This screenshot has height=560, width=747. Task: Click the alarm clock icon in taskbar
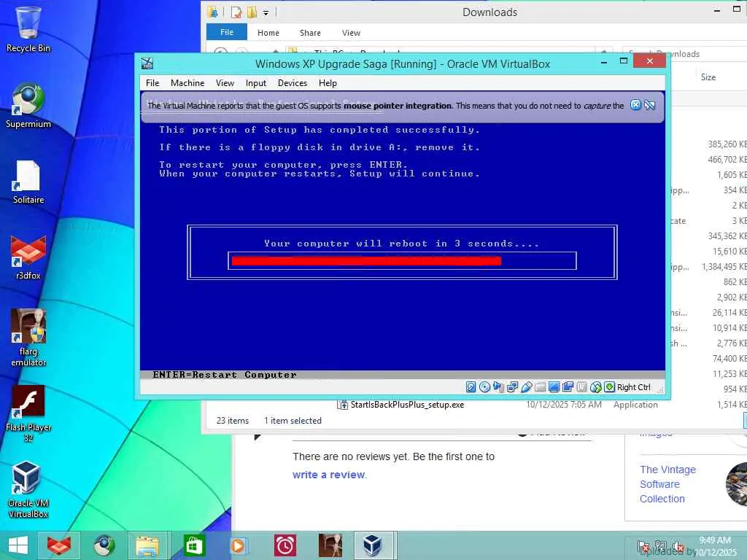point(285,545)
